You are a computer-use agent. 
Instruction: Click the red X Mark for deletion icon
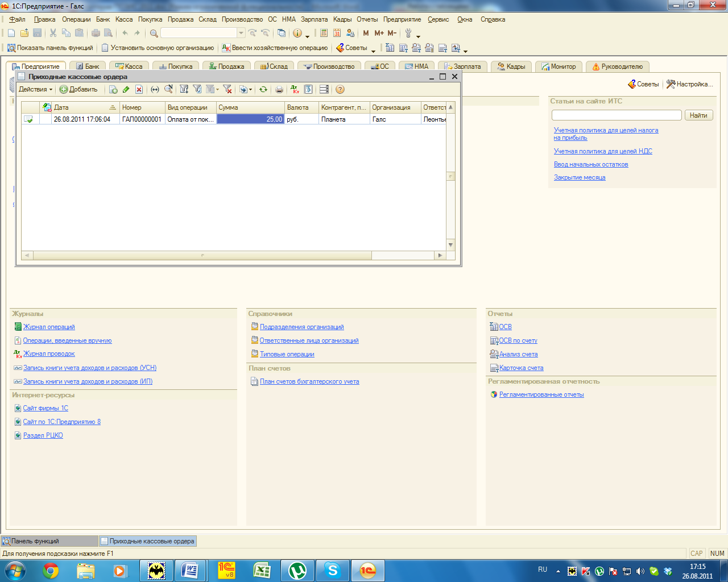coord(139,89)
